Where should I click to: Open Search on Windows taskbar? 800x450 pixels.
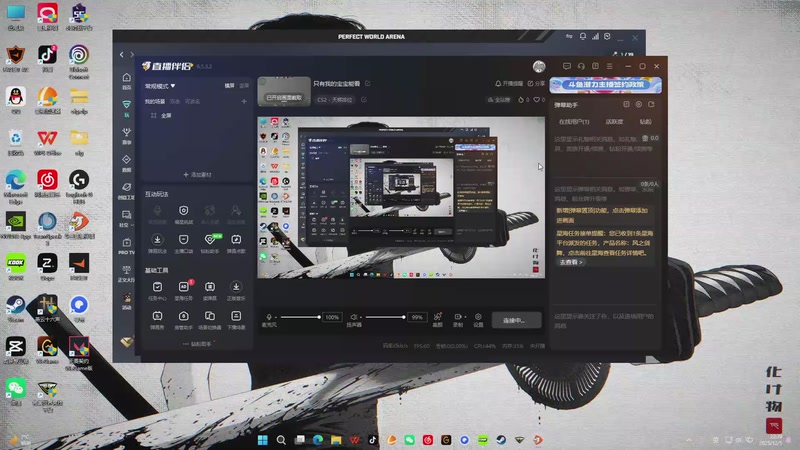click(x=281, y=440)
